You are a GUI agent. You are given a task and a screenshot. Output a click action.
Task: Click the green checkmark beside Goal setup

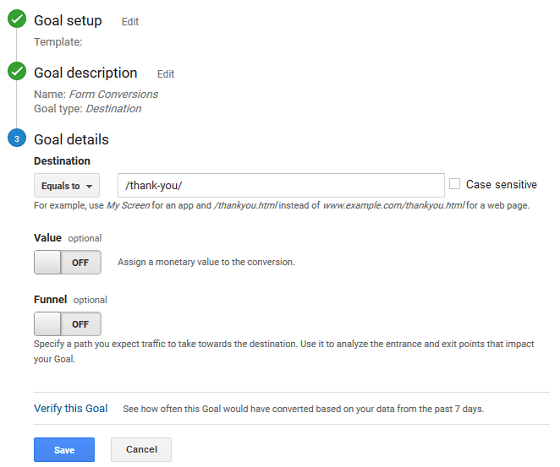coord(17,19)
